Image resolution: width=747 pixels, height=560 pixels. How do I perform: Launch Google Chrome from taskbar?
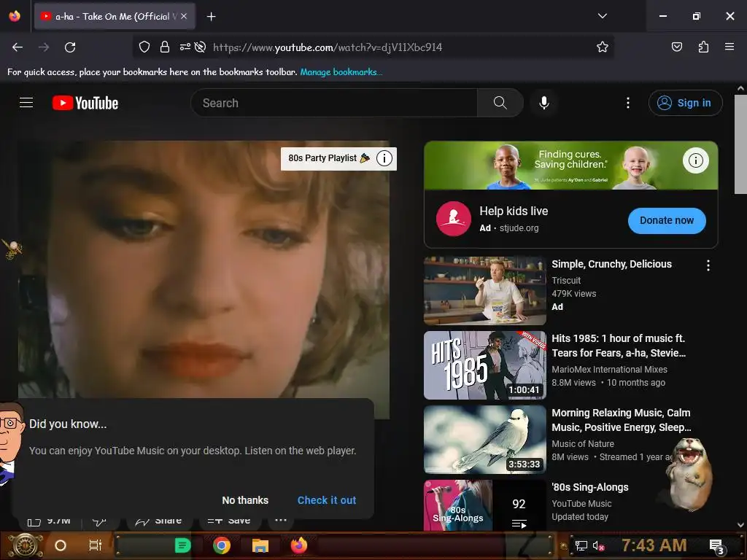[x=222, y=545]
